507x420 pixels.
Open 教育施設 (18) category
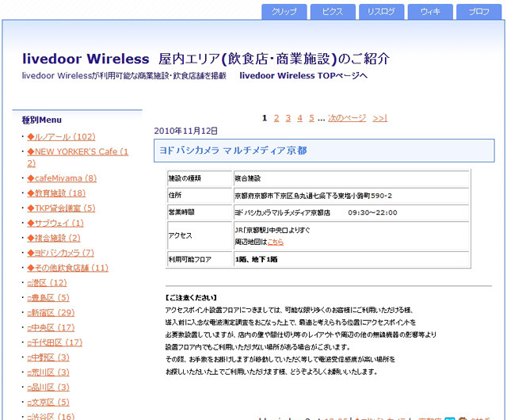pos(56,193)
